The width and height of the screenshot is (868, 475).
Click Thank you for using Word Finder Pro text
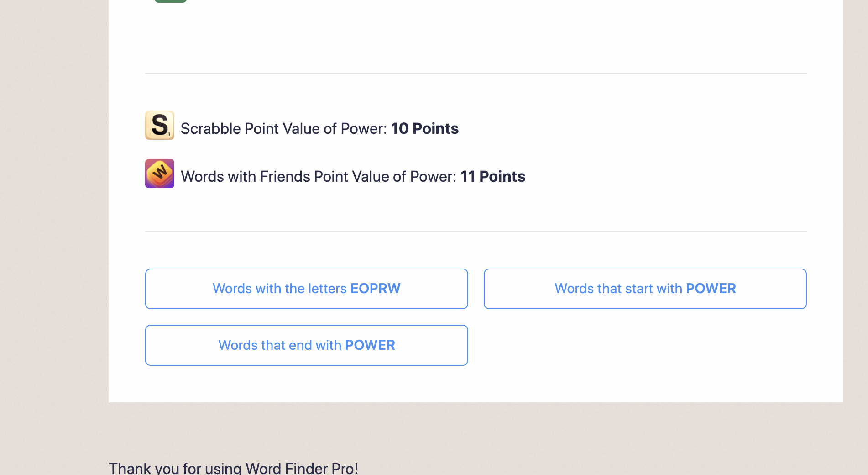click(233, 468)
